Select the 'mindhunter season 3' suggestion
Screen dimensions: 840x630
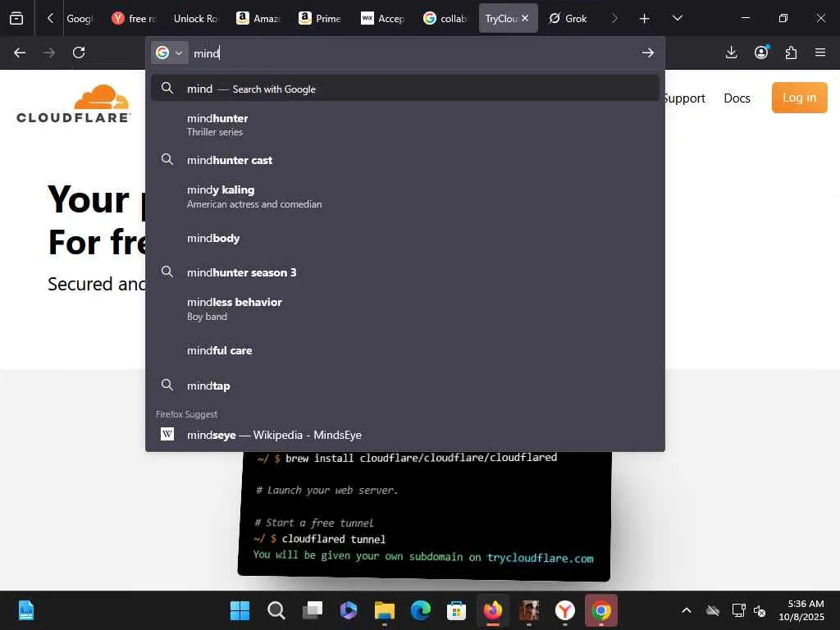(405, 272)
